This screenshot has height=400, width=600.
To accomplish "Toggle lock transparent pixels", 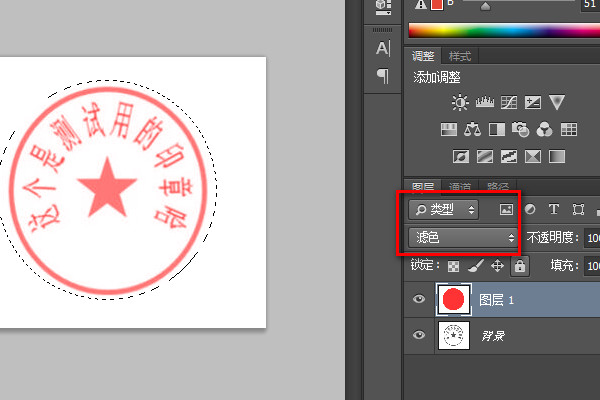I will point(453,266).
